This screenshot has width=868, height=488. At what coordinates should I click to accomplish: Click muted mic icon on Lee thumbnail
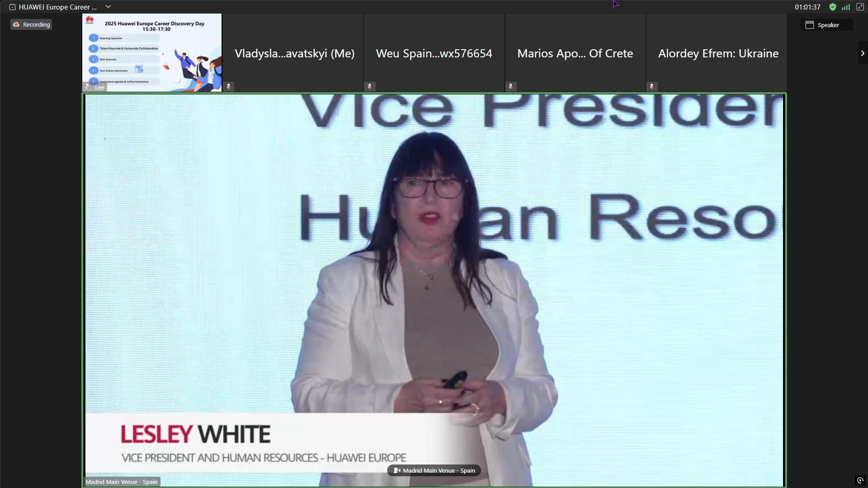(x=87, y=87)
